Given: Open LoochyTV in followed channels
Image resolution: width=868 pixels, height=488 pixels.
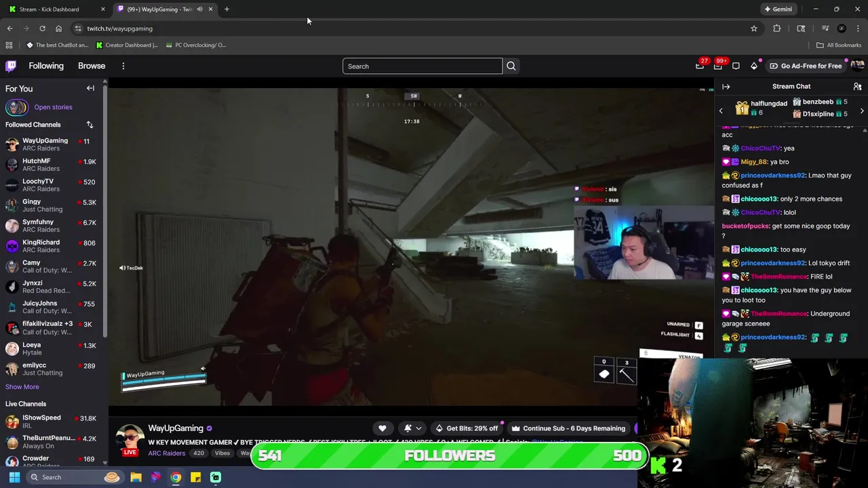Looking at the screenshot, I should tap(53, 185).
